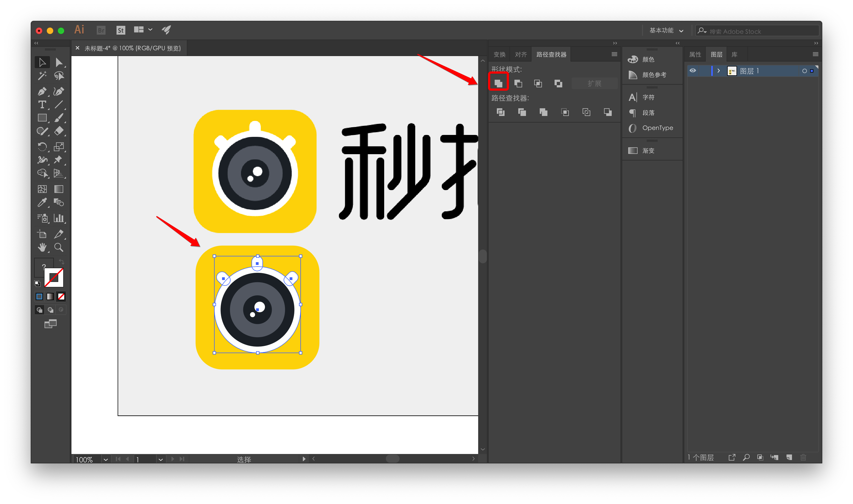Select the Pen tool
This screenshot has width=853, height=504.
[x=42, y=91]
